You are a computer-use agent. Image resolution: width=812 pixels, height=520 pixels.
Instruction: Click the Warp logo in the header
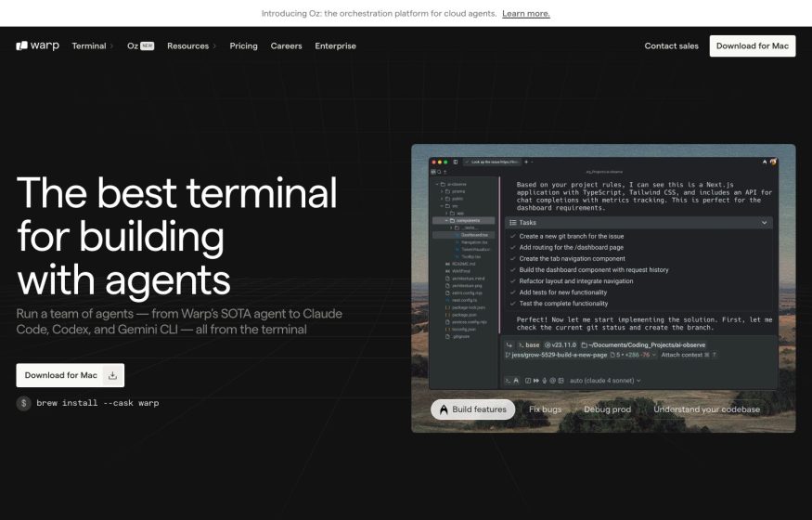tap(37, 45)
